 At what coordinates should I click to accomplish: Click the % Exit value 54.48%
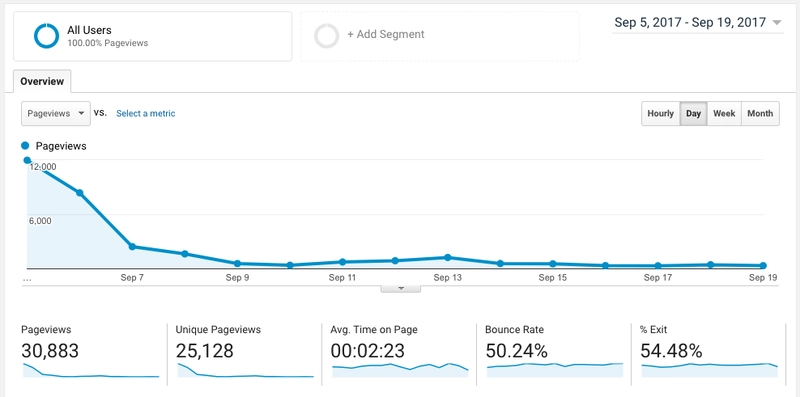(671, 351)
